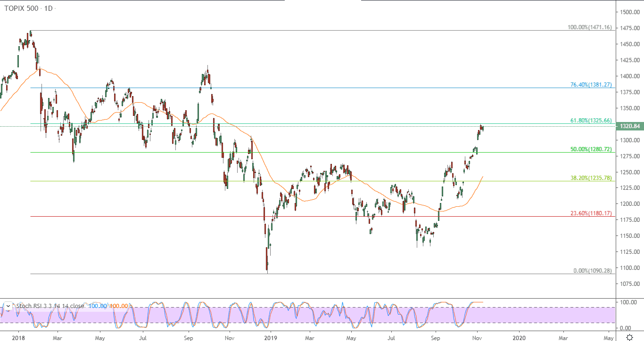Select the 76.40%(1381.27) Fibonacci label
This screenshot has width=644, height=341.
click(x=591, y=85)
